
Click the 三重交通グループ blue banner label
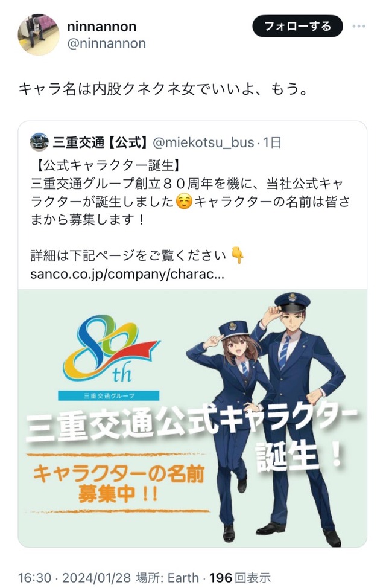[109, 395]
